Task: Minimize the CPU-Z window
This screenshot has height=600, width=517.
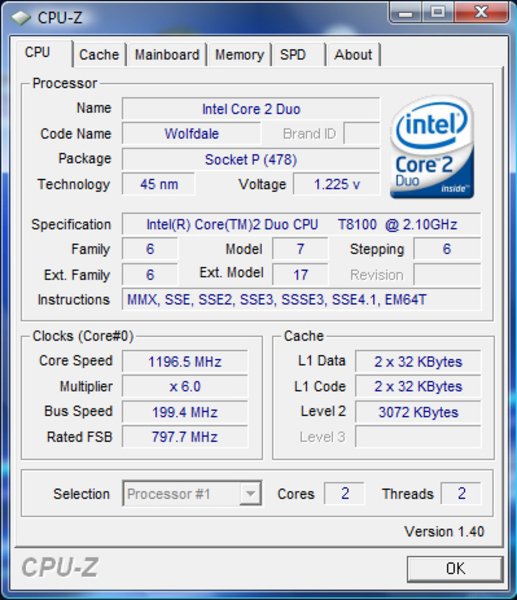Action: coord(406,13)
